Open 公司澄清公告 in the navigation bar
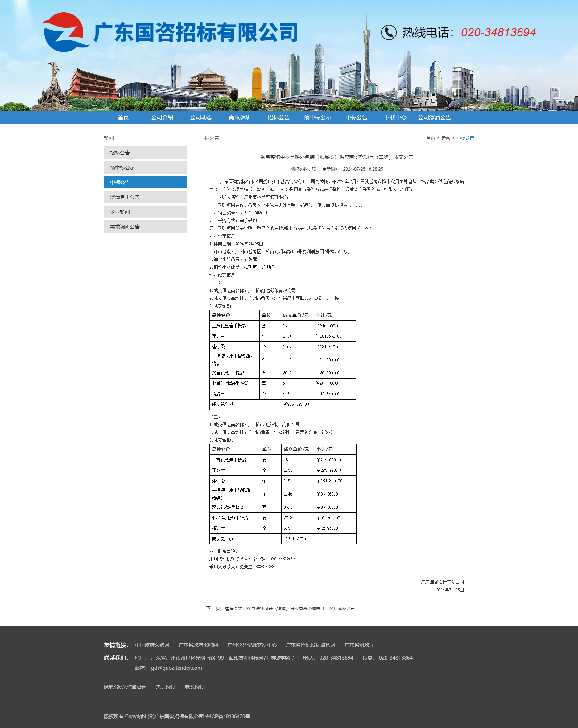The height and width of the screenshot is (728, 578). (x=435, y=117)
